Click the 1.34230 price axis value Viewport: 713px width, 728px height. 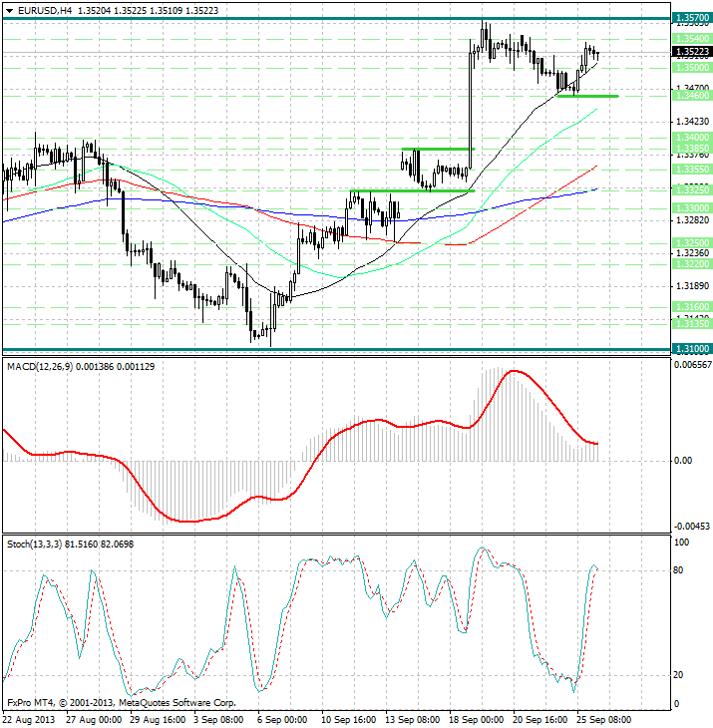[x=693, y=122]
